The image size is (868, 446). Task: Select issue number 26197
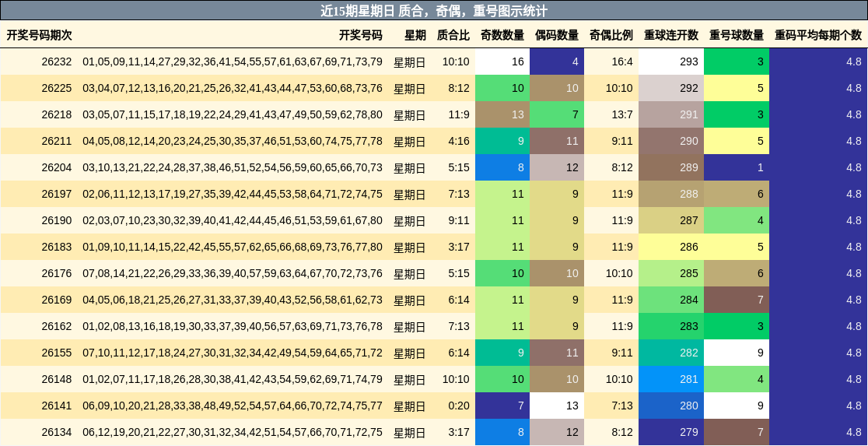(x=57, y=194)
